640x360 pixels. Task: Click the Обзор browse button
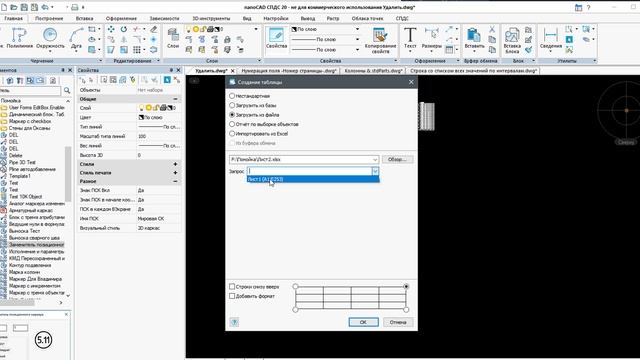(x=397, y=160)
